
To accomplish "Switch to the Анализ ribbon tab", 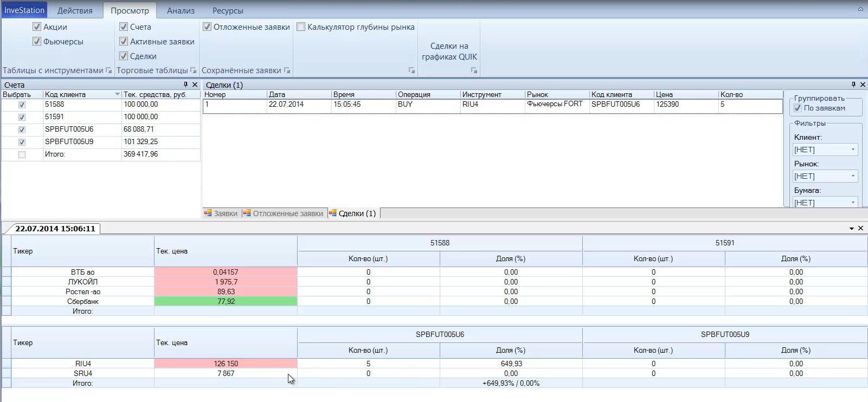I will (x=181, y=10).
